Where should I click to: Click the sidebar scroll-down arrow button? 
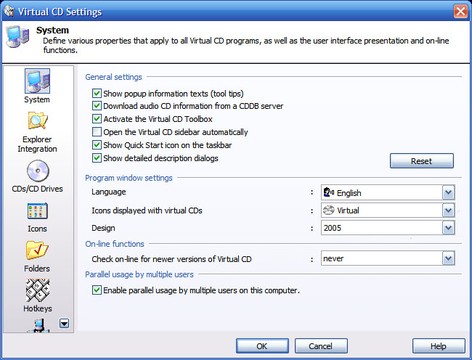(64, 323)
